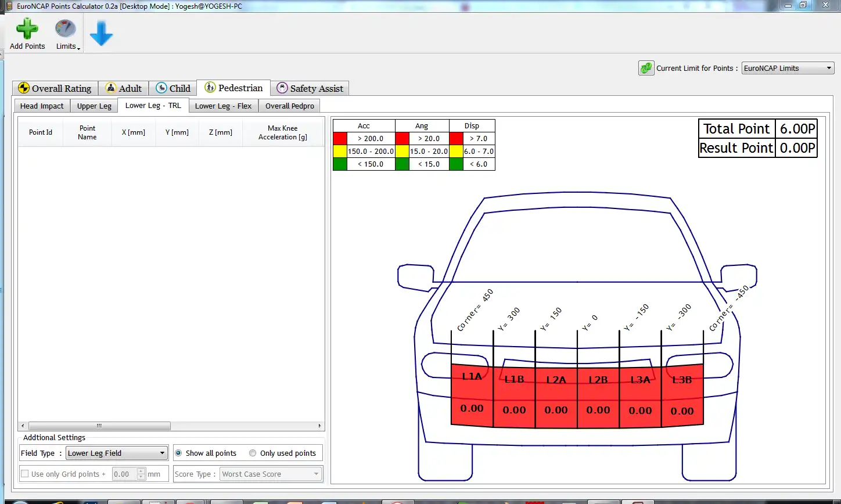Click the Acc legend header

pos(364,125)
